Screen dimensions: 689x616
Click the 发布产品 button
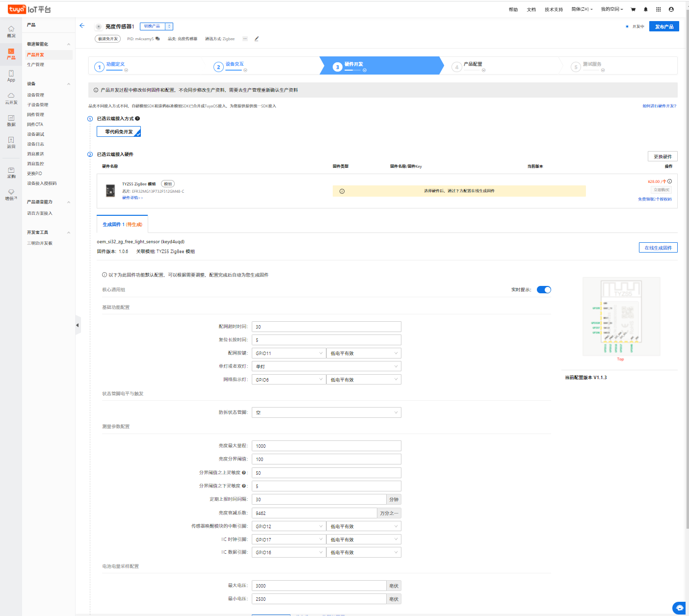663,26
